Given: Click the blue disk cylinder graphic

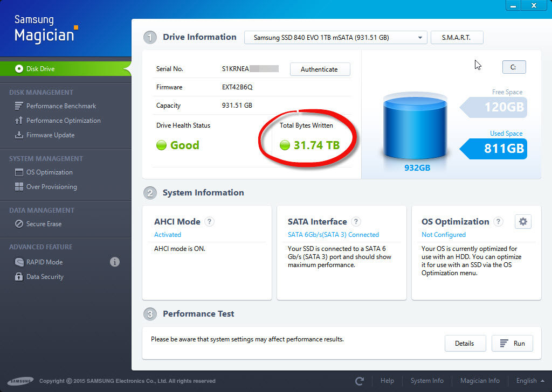Looking at the screenshot, I should pos(415,127).
